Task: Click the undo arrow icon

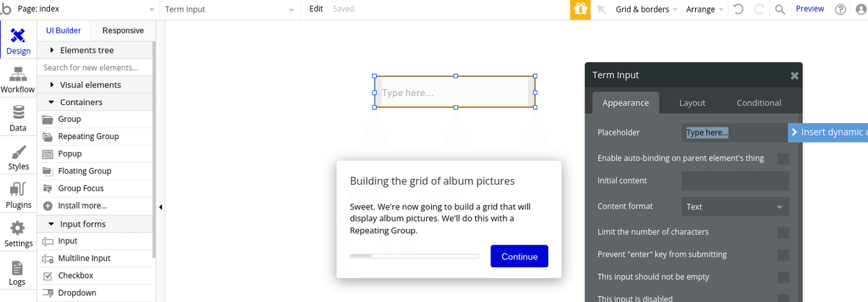Action: 739,9
